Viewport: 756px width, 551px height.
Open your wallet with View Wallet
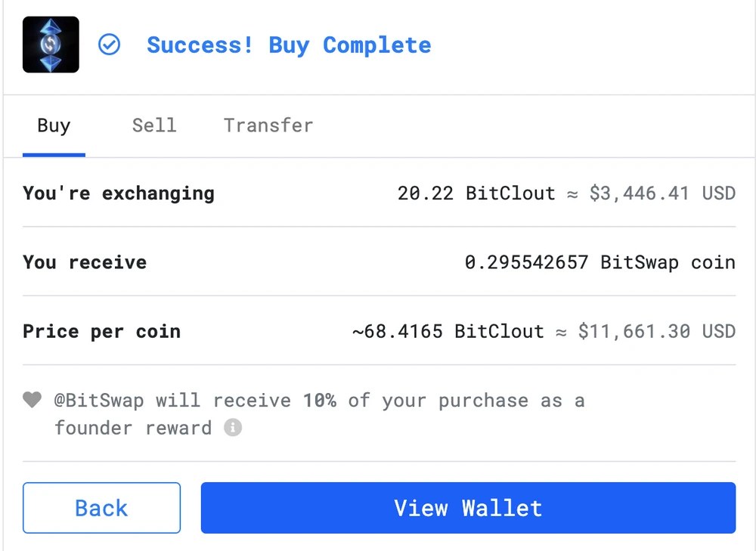(468, 508)
